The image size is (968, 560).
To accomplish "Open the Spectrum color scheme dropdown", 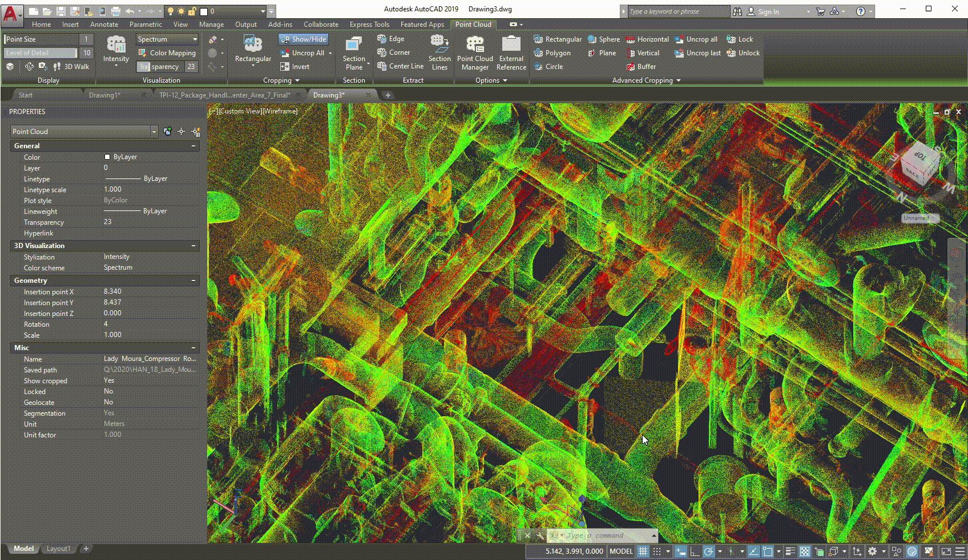I will tap(167, 39).
